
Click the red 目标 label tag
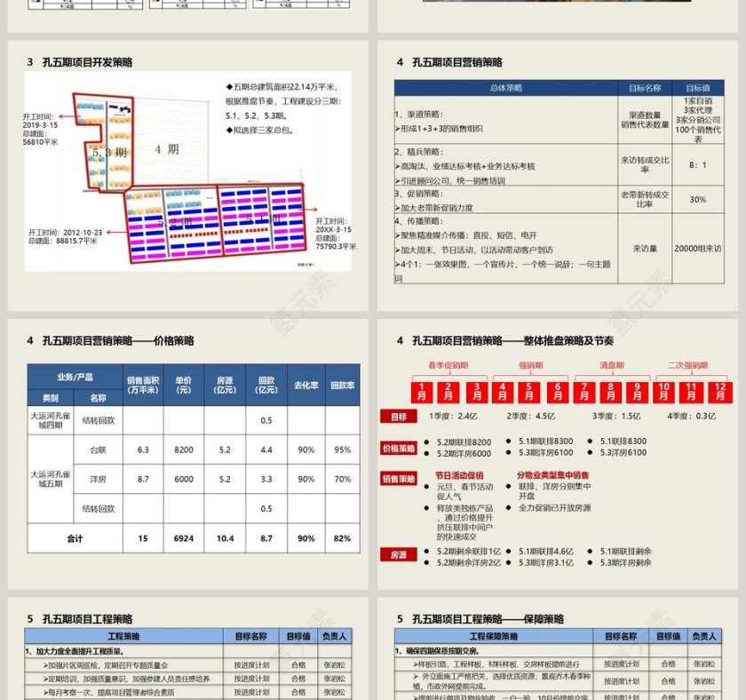coord(398,416)
